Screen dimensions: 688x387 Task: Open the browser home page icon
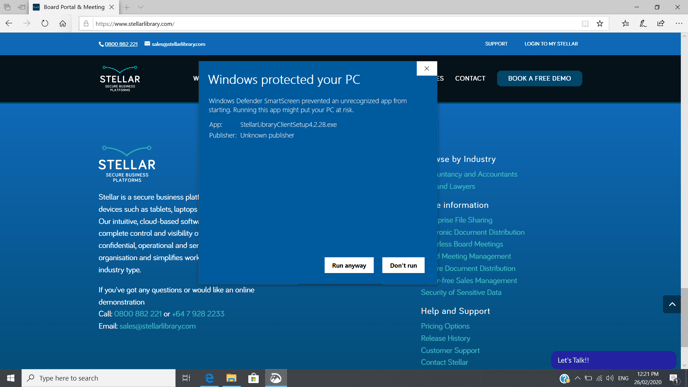pos(63,23)
